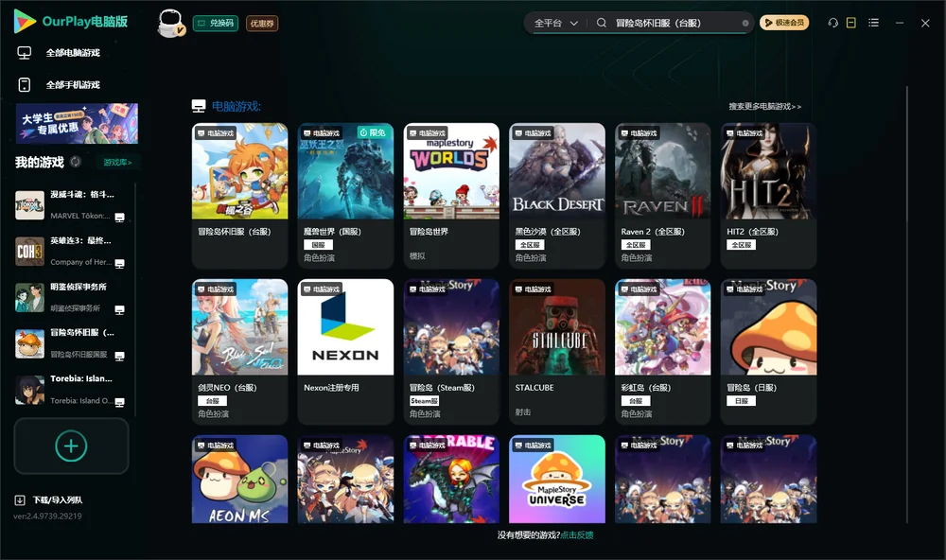Screen dimensions: 946x560
Task: Open the 全平台 platform dropdown
Action: 555,23
